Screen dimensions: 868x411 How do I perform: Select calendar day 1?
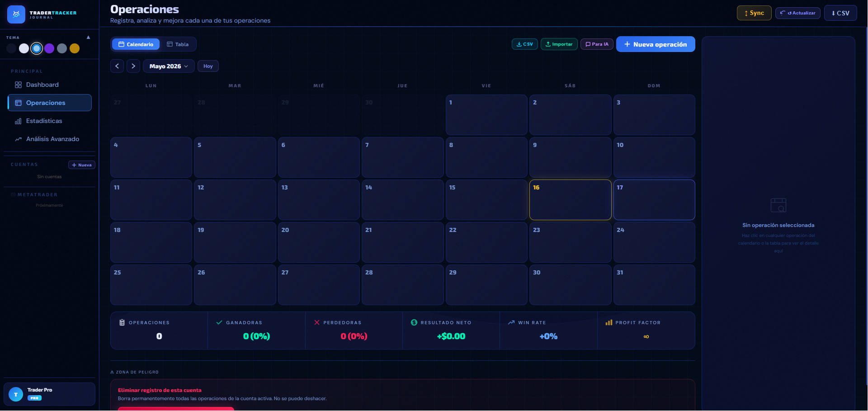pyautogui.click(x=486, y=115)
